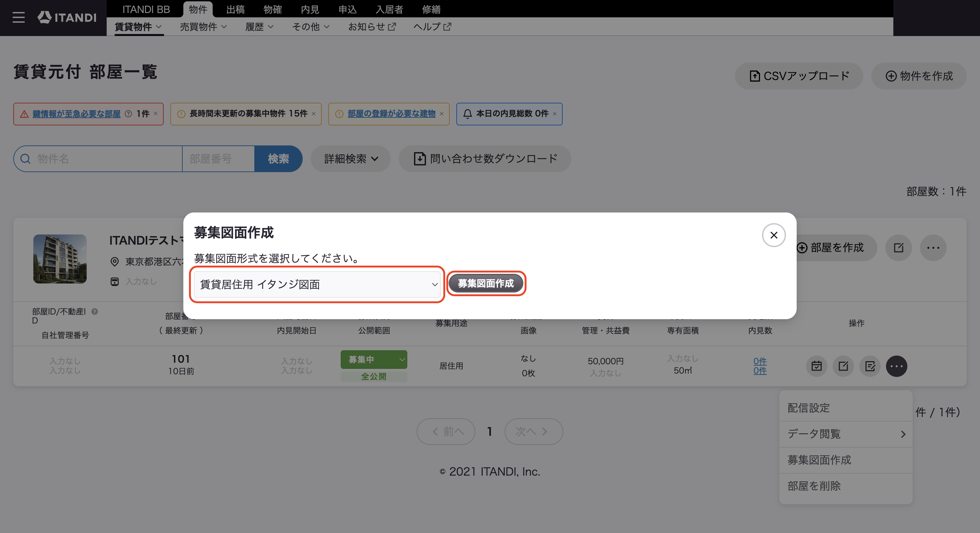Open the upper 0件 link for room 101

760,361
